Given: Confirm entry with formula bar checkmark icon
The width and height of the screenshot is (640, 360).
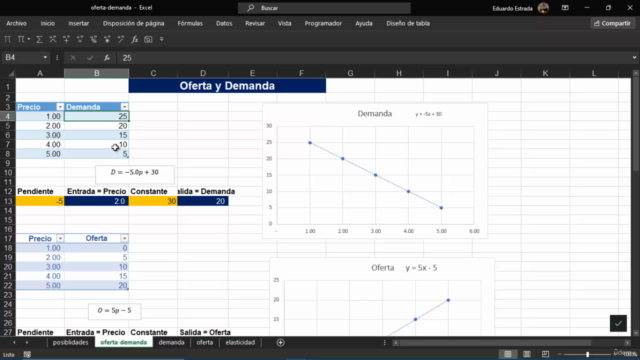Looking at the screenshot, I should pyautogui.click(x=90, y=58).
